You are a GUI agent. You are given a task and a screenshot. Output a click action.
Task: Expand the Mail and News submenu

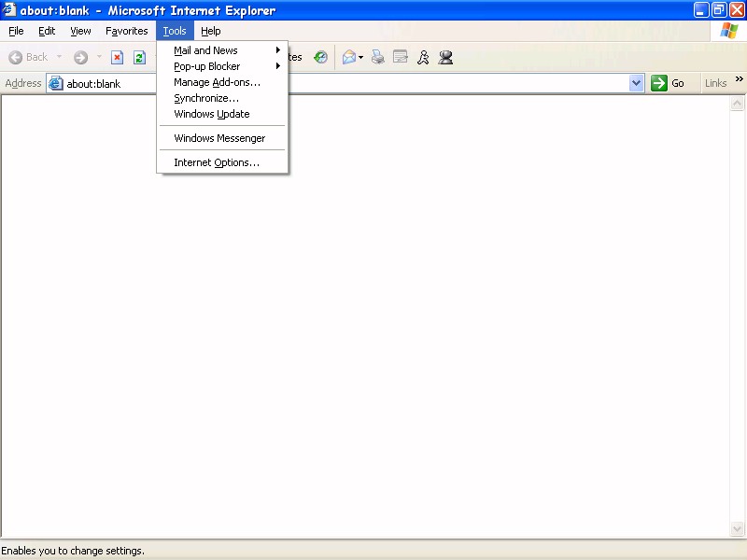(x=222, y=50)
